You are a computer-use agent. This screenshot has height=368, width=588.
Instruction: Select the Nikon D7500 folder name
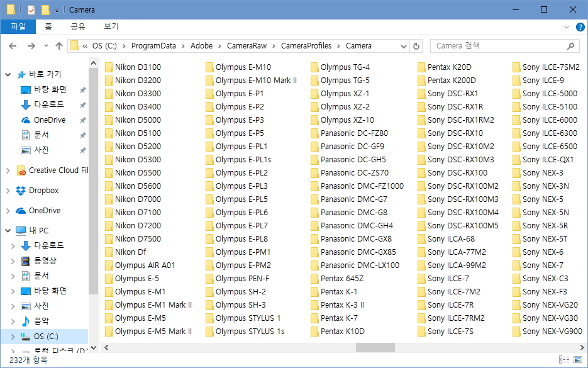(138, 239)
